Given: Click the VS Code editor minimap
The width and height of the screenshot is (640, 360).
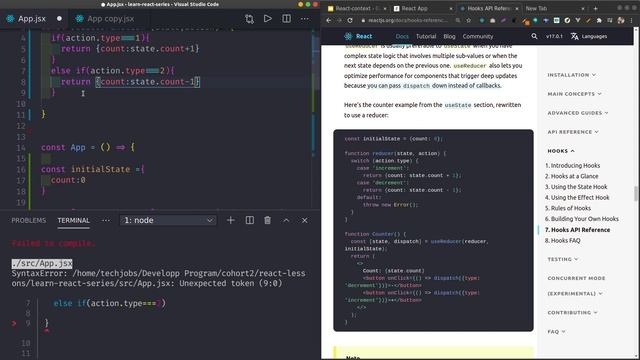Looking at the screenshot, I should point(316,118).
